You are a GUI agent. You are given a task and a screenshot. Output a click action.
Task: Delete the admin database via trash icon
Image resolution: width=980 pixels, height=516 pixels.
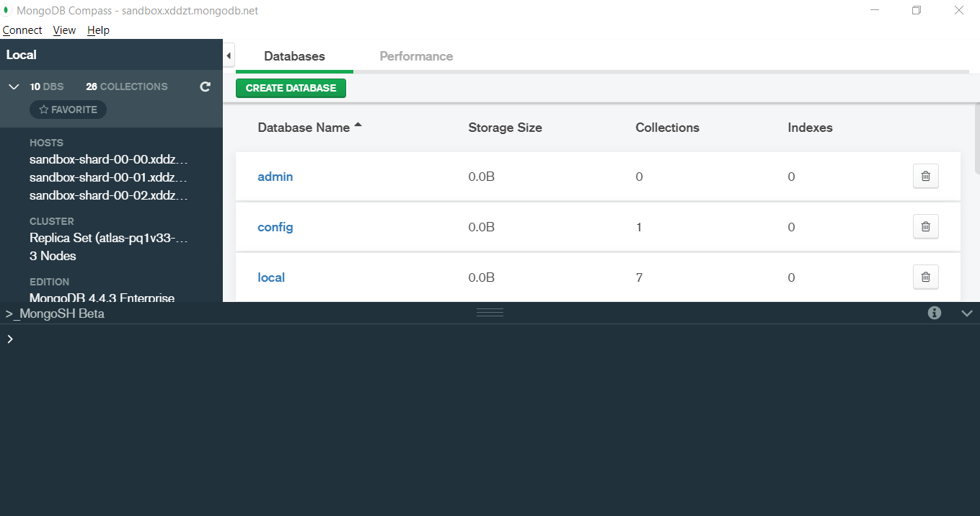(x=926, y=176)
